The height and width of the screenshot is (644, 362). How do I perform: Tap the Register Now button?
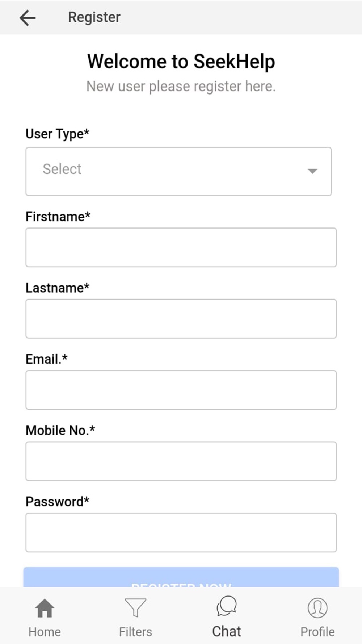coord(181,577)
